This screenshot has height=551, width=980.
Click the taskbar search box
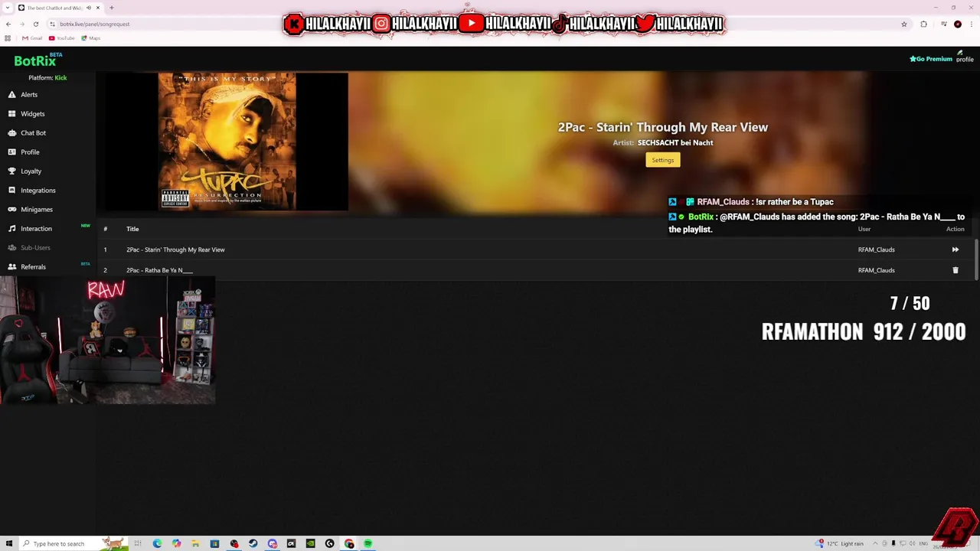pyautogui.click(x=73, y=543)
